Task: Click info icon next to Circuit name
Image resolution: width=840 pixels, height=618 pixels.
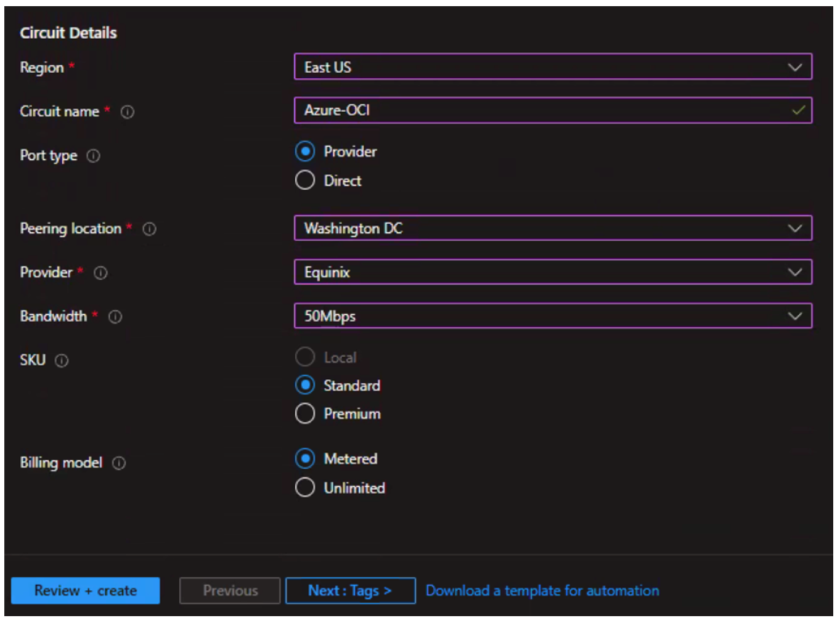Action: [128, 112]
